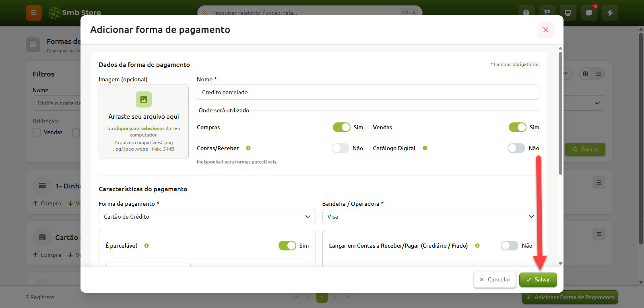The height and width of the screenshot is (308, 644).
Task: Open the shopping cart icon in the header
Action: 547,12
